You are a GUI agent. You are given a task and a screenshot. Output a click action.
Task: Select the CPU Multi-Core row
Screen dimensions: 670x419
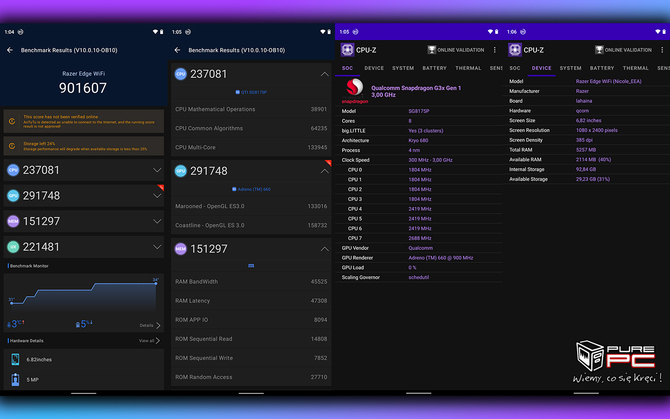[x=251, y=147]
